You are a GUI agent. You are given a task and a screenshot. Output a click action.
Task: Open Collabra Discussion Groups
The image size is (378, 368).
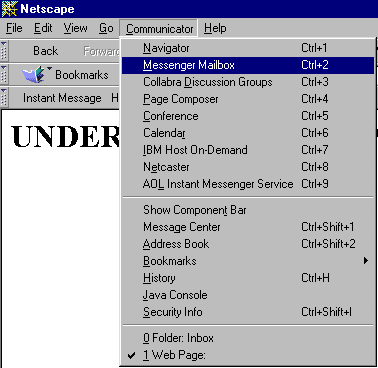tap(248, 82)
